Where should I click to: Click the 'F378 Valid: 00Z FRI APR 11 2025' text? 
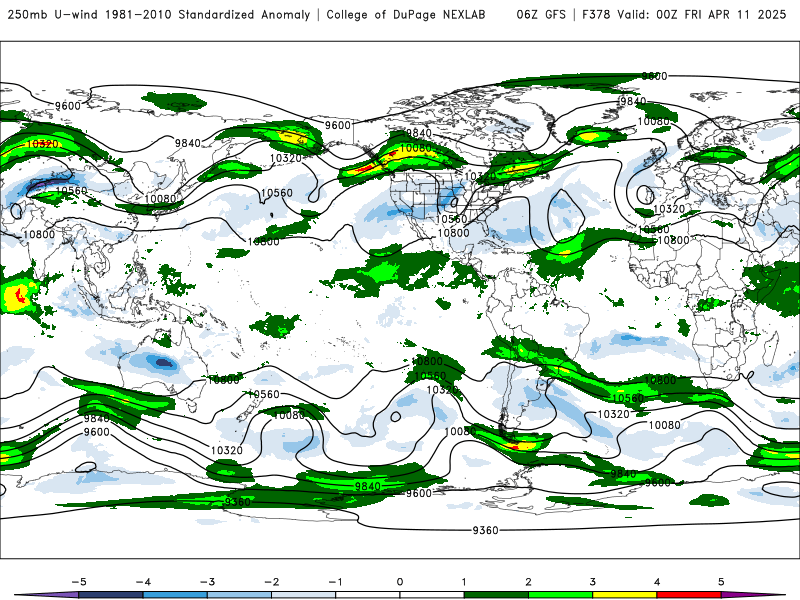point(684,14)
